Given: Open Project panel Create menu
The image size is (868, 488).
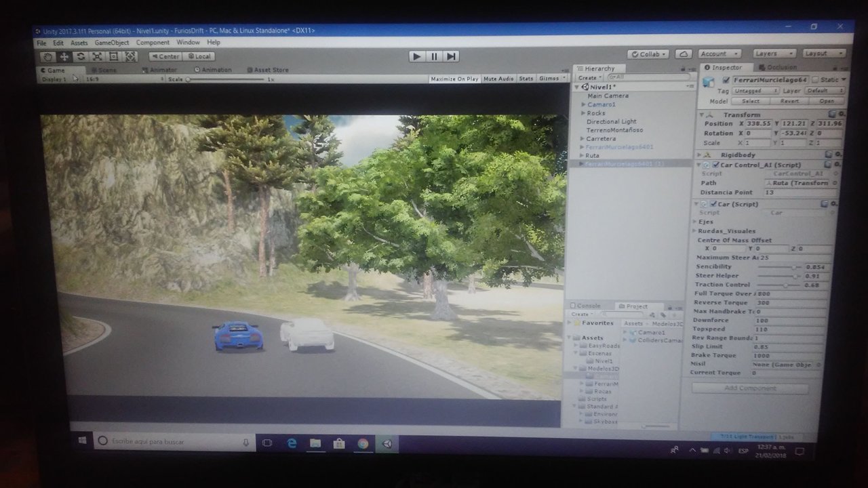Looking at the screenshot, I should pos(582,314).
